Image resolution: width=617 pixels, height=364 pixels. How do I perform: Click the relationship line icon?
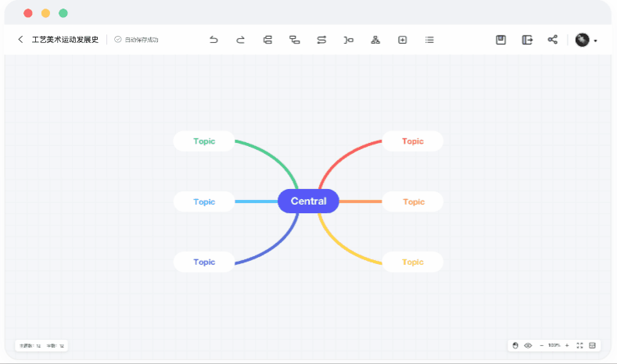pyautogui.click(x=321, y=40)
